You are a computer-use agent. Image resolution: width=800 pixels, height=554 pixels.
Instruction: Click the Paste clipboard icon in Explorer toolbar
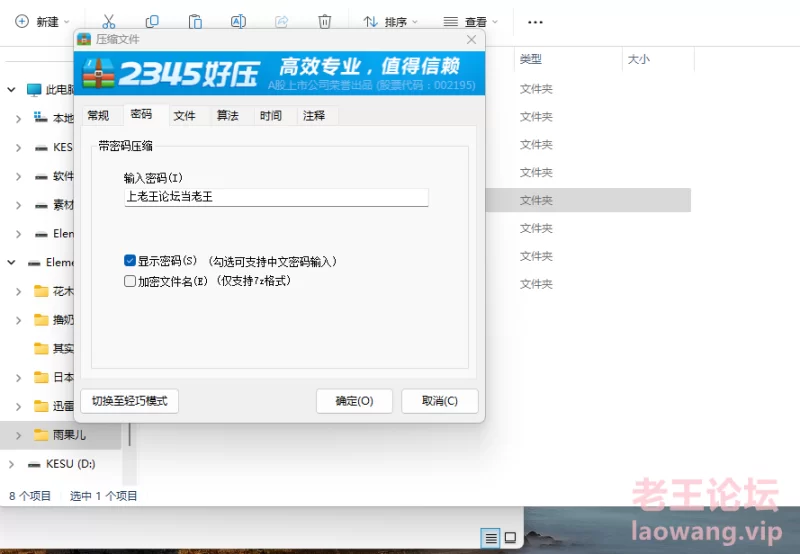(x=195, y=21)
